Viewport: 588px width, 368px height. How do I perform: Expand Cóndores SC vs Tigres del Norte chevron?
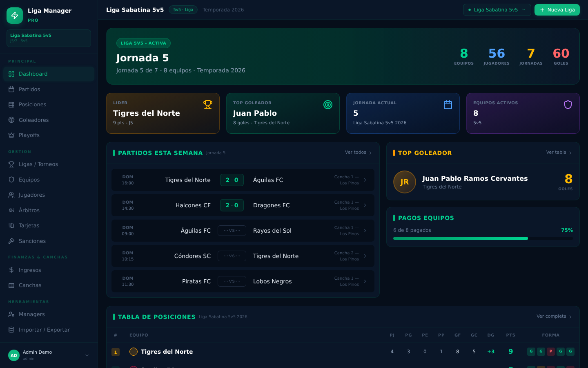tap(365, 256)
